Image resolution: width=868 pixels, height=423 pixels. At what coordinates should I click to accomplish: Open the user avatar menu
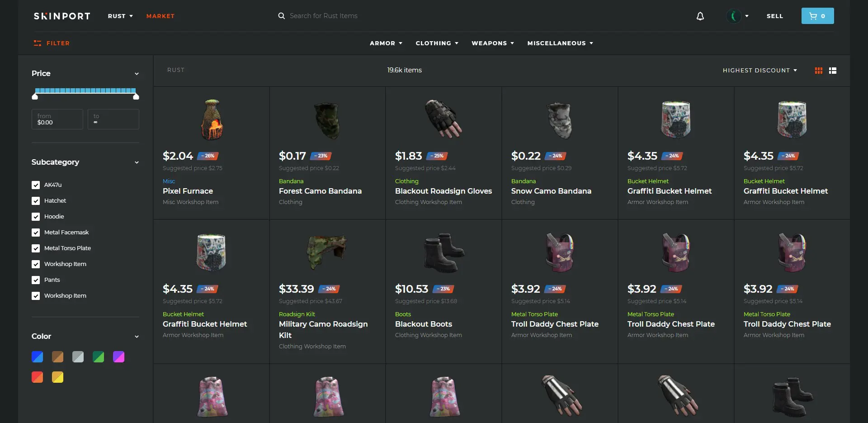pos(733,16)
